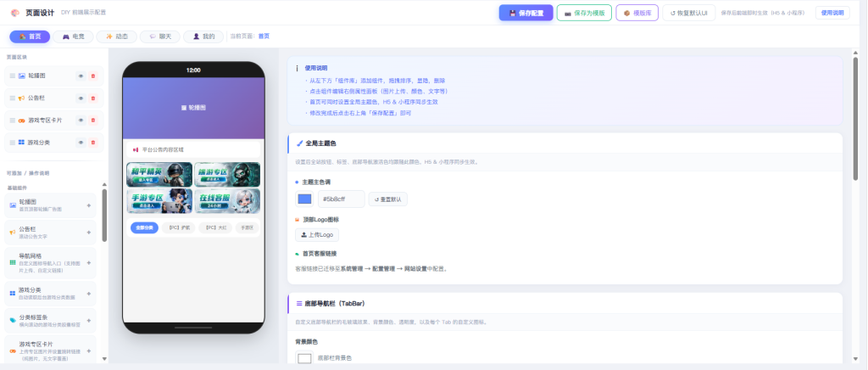Click the drag handle of 公告栏 block
This screenshot has width=868, height=370.
(x=12, y=98)
